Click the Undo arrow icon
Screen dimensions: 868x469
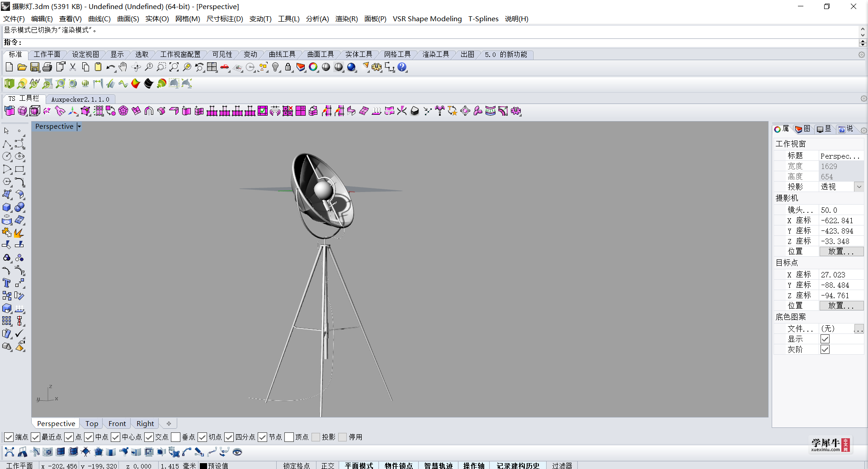click(x=110, y=67)
